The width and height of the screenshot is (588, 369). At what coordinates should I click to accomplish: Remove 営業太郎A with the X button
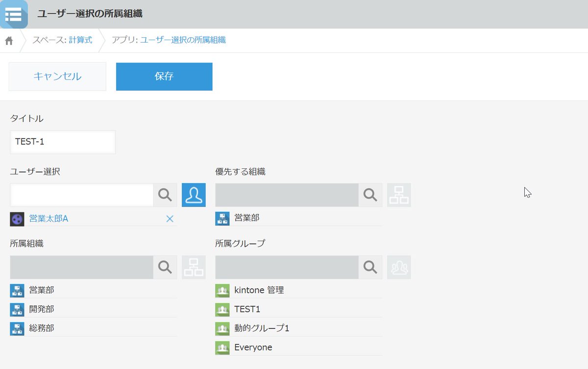pyautogui.click(x=170, y=219)
